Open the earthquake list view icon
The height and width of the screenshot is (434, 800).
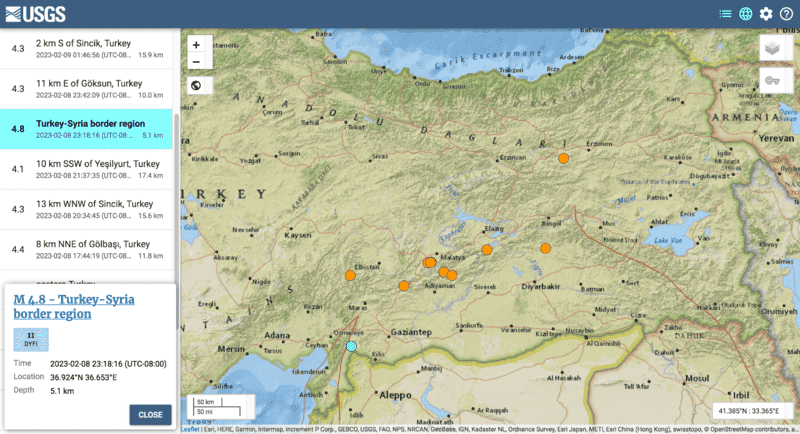pyautogui.click(x=725, y=14)
